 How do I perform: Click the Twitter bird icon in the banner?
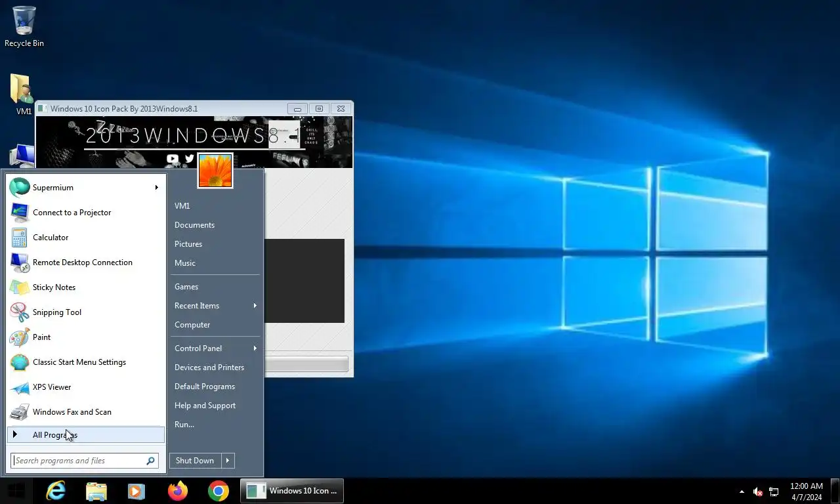point(190,159)
